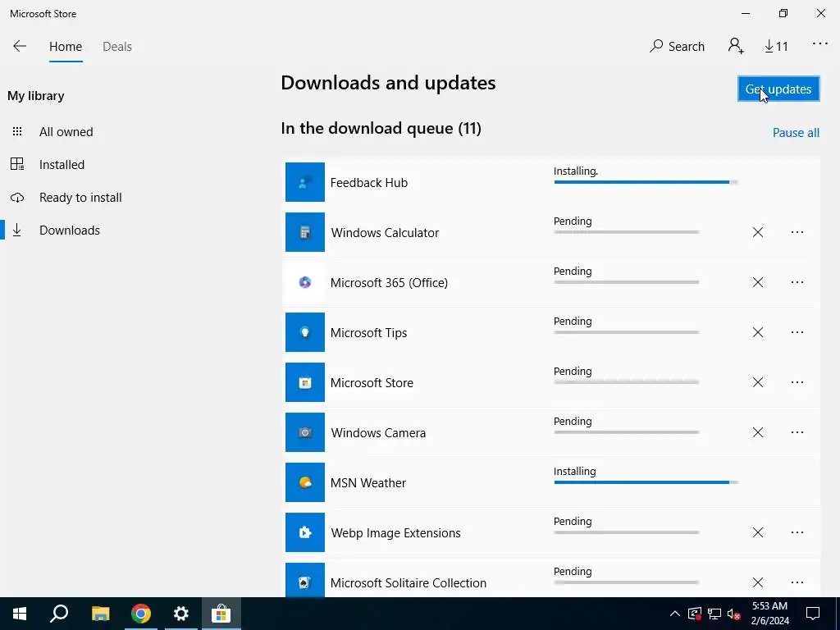The width and height of the screenshot is (840, 630).
Task: Open more options for Microsoft 365 (Office)
Action: (797, 282)
